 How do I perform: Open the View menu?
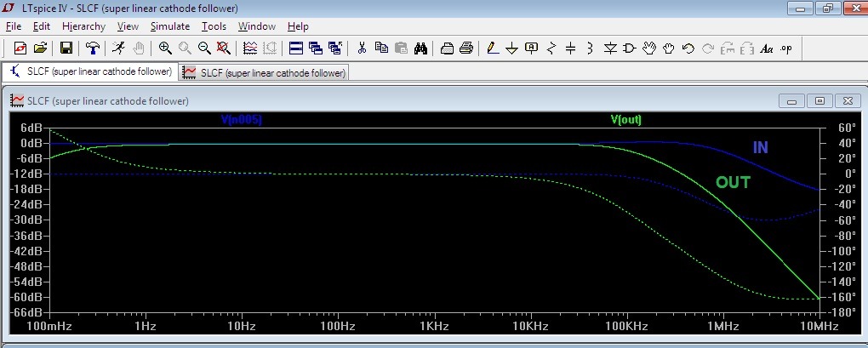[128, 26]
